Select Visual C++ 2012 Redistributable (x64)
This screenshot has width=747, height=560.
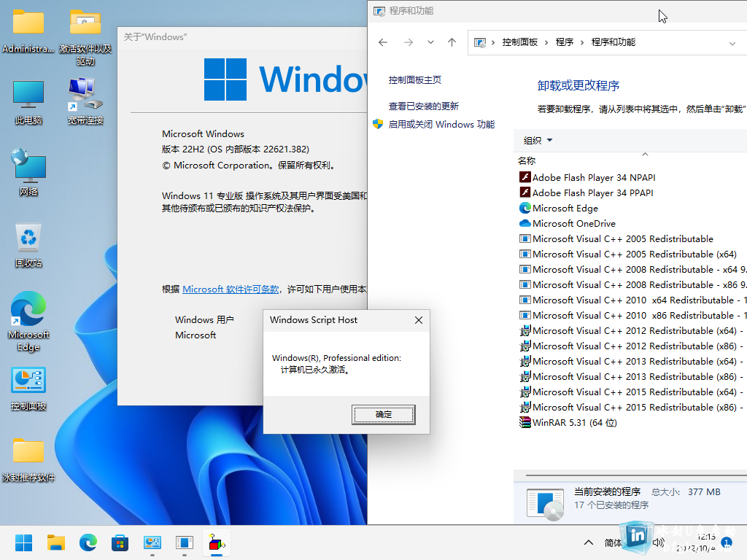click(x=632, y=330)
